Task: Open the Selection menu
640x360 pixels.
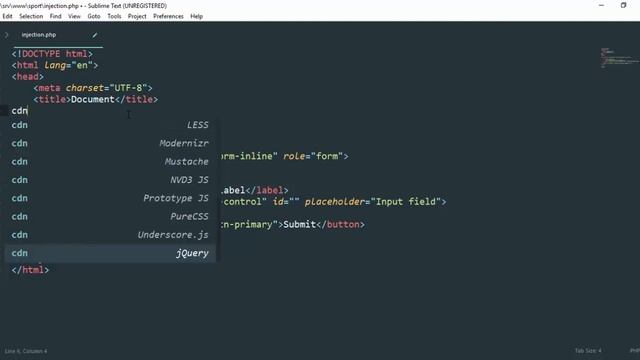Action: coord(31,16)
